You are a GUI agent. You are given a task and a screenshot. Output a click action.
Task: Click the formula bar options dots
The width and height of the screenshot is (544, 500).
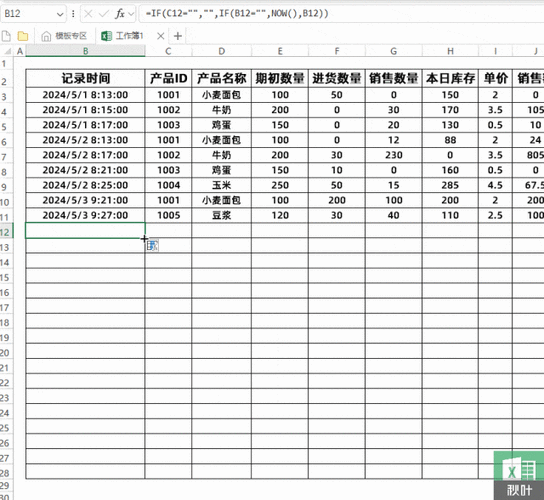(x=73, y=14)
